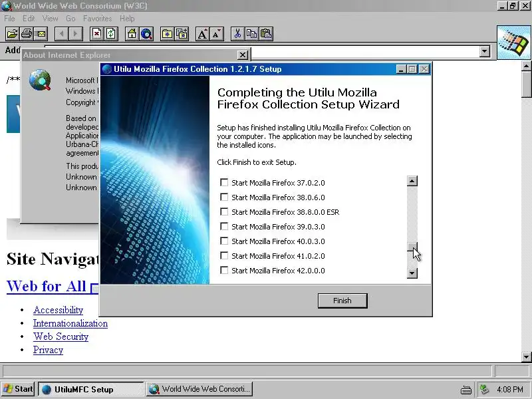
Task: Click the Cut scissors toolbar icon
Action: [x=238, y=34]
